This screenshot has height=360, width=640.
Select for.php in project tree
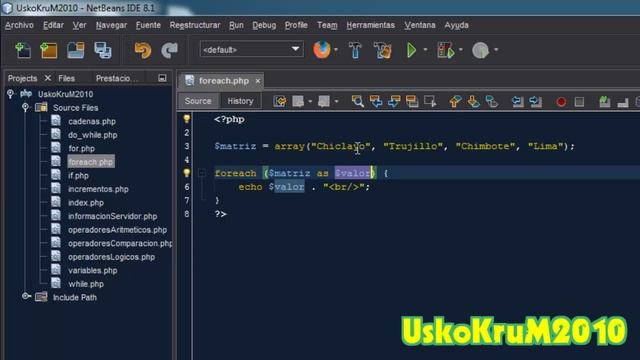click(81, 148)
